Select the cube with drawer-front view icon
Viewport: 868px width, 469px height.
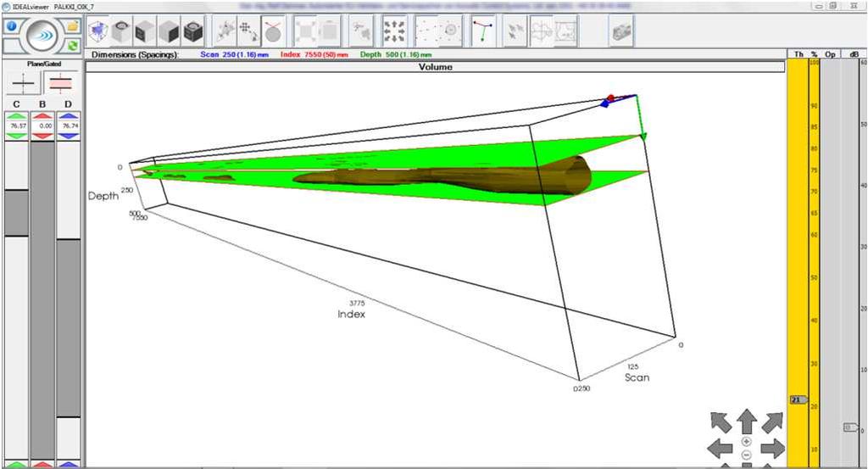tap(145, 31)
